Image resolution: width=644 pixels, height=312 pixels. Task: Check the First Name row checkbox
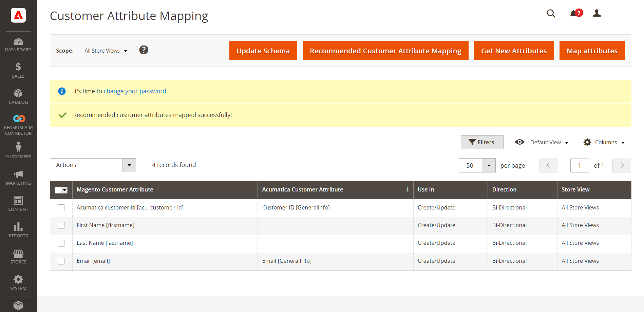tap(61, 225)
